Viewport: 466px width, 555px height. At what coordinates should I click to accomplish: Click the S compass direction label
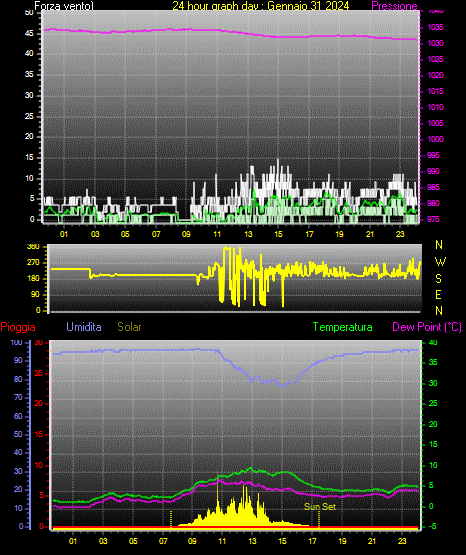tap(438, 279)
